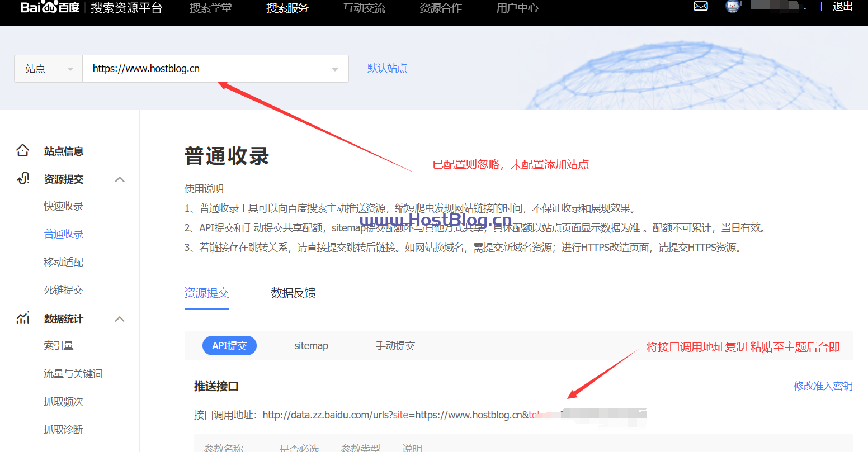Open 抓取频次 in sidebar
868x452 pixels.
[x=64, y=402]
